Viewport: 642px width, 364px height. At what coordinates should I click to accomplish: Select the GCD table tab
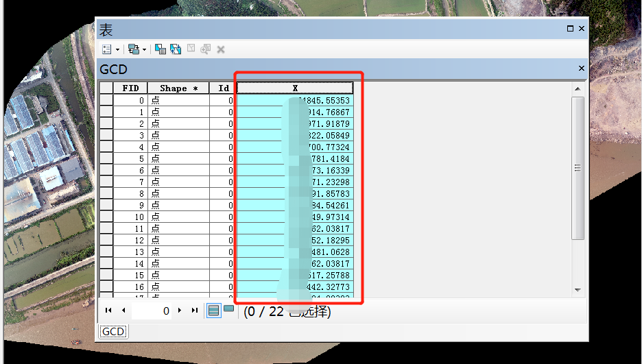(113, 332)
